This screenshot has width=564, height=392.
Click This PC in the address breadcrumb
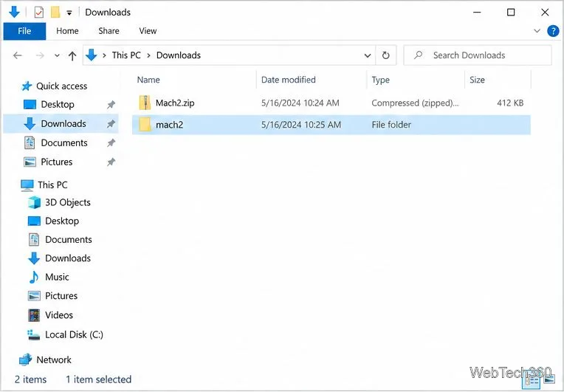(126, 55)
